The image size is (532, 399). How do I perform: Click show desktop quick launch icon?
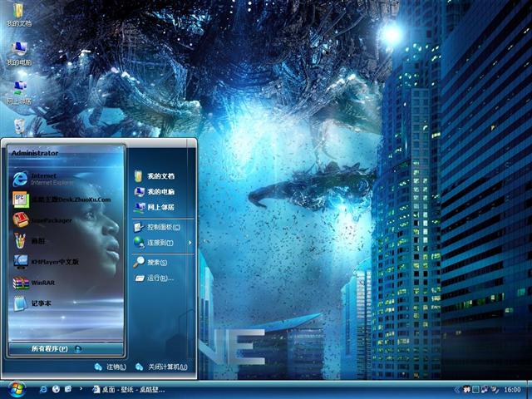click(x=68, y=389)
